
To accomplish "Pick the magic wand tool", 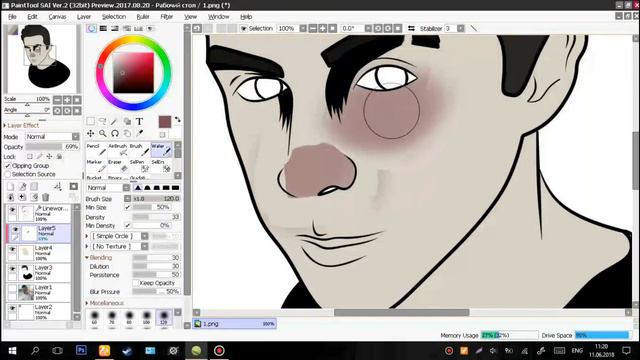I will [x=115, y=121].
